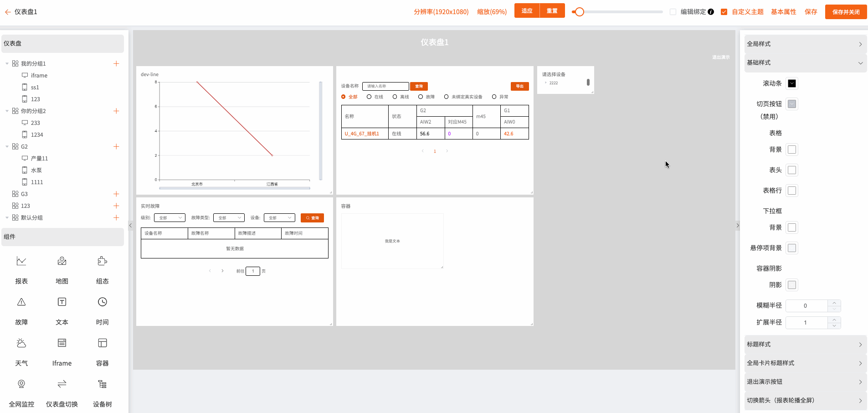Increase the 模糊半径 value
Screen dimensions: 868x413
click(834, 303)
